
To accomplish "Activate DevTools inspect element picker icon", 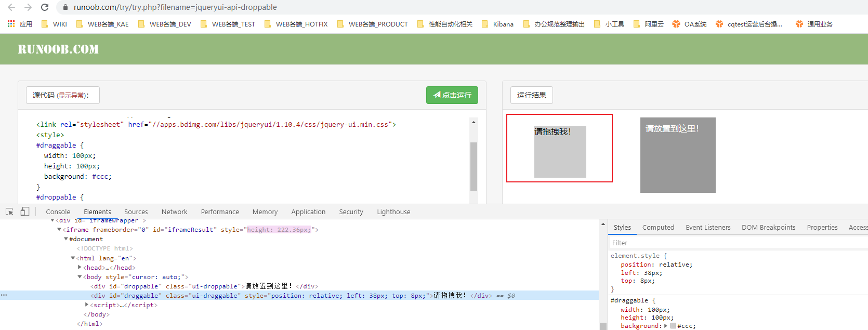I will click(x=9, y=212).
